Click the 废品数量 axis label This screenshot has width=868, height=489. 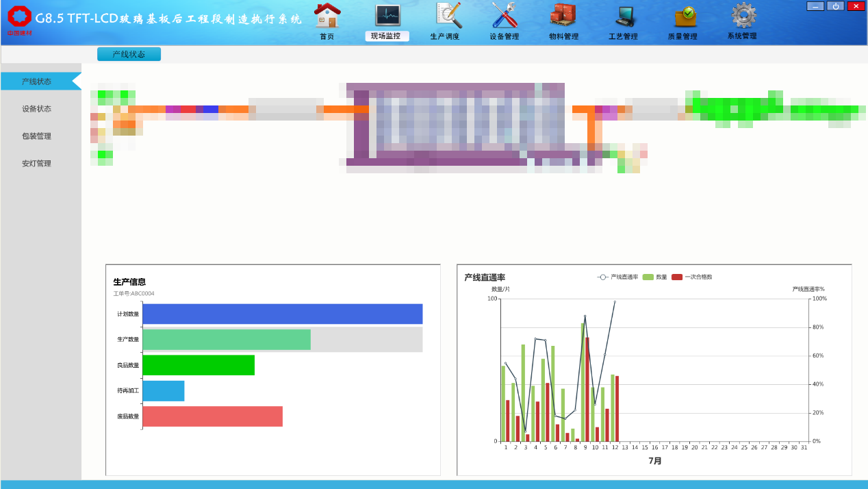coord(128,416)
